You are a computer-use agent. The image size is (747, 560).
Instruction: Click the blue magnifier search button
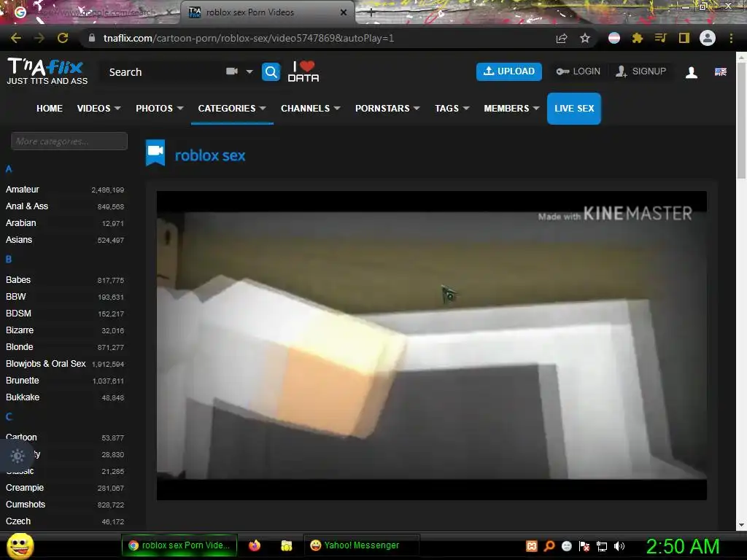[271, 72]
